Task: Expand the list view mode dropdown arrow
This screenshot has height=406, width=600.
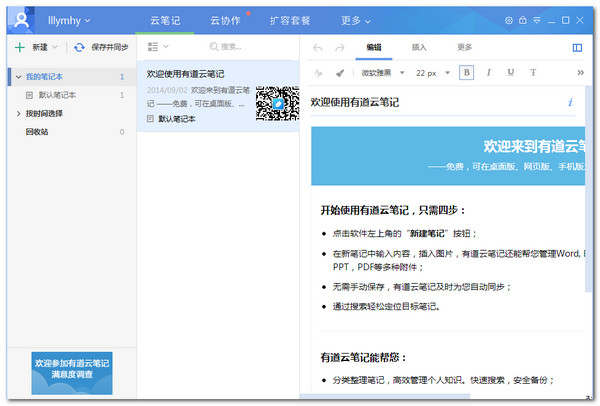Action: tap(166, 47)
